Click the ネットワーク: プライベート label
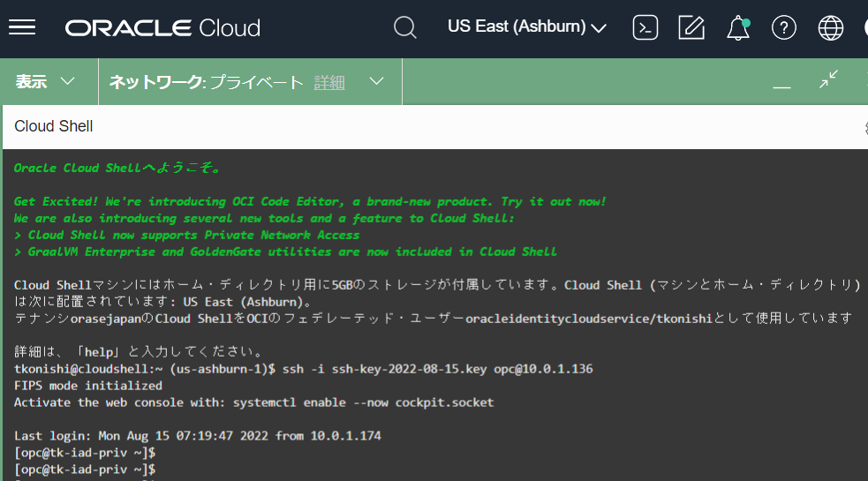The width and height of the screenshot is (868, 481). [x=206, y=82]
